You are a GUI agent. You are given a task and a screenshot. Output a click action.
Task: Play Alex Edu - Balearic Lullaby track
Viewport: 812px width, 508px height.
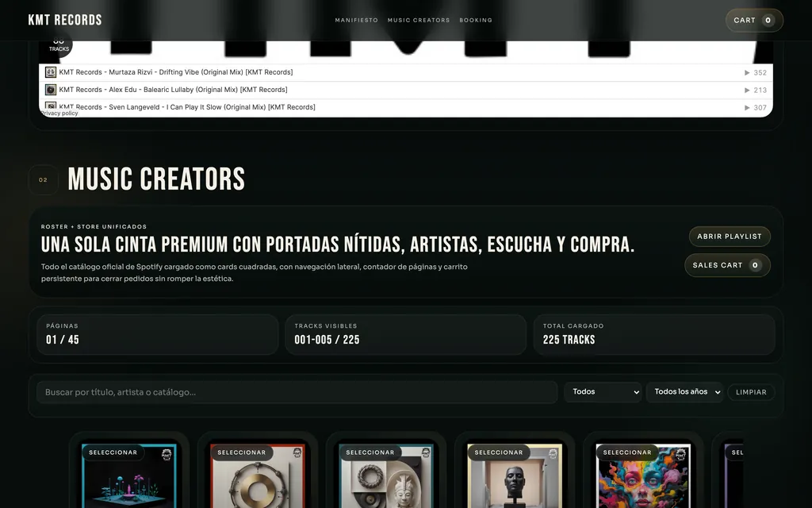pos(173,90)
